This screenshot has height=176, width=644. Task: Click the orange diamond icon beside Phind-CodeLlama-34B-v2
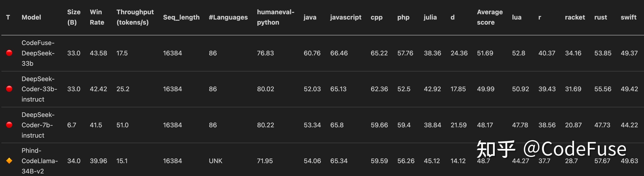click(9, 161)
